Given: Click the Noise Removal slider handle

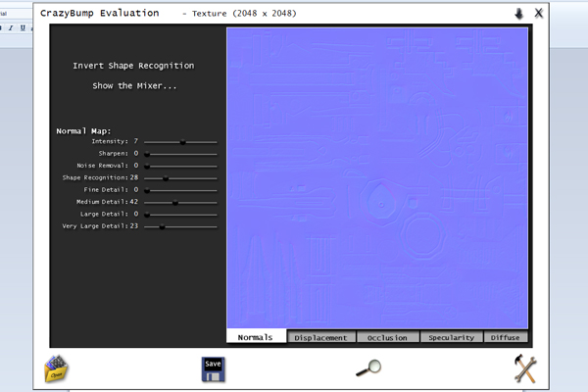Looking at the screenshot, I should (147, 167).
